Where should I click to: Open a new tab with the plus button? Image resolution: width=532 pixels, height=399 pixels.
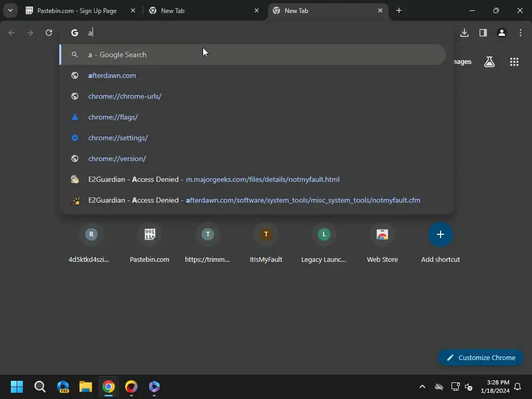point(398,10)
